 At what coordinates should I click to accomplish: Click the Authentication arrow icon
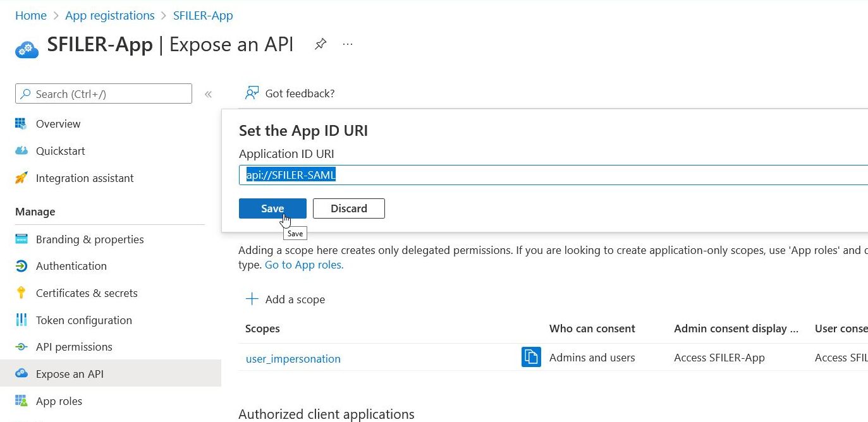[x=21, y=266]
